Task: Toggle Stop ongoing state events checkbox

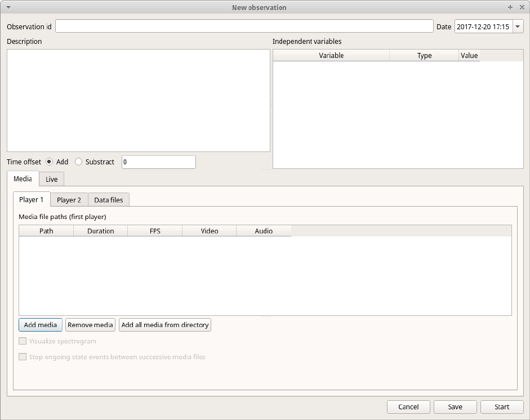Action: 23,357
